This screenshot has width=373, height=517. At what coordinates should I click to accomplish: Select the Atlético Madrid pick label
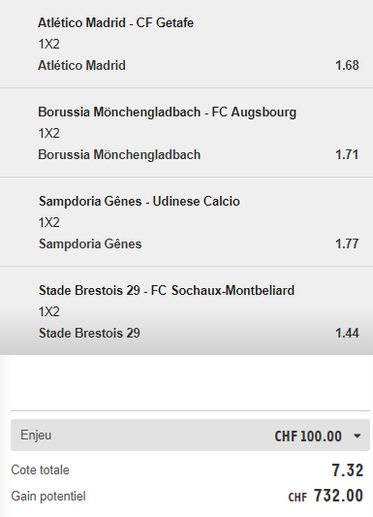click(82, 65)
